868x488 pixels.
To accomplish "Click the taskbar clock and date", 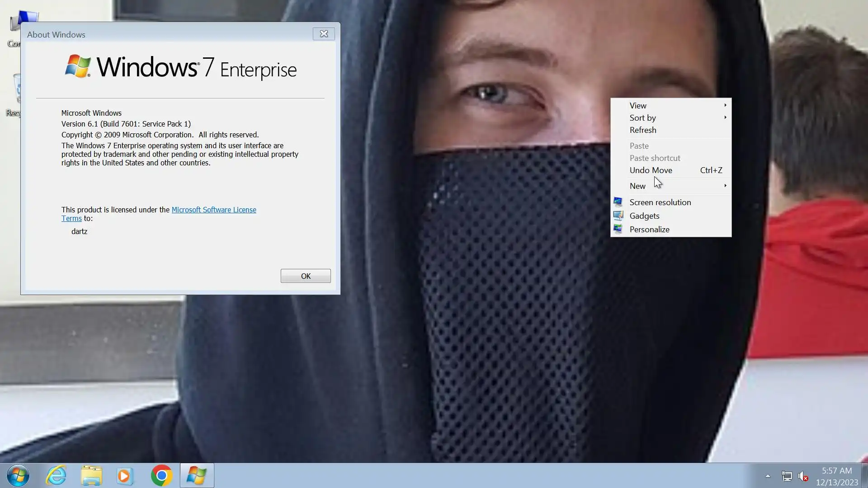I will (837, 476).
